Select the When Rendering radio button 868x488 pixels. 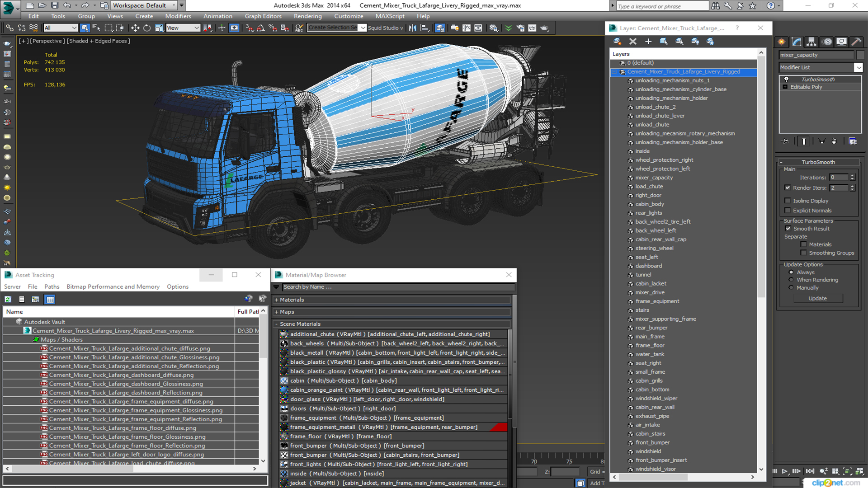click(791, 280)
